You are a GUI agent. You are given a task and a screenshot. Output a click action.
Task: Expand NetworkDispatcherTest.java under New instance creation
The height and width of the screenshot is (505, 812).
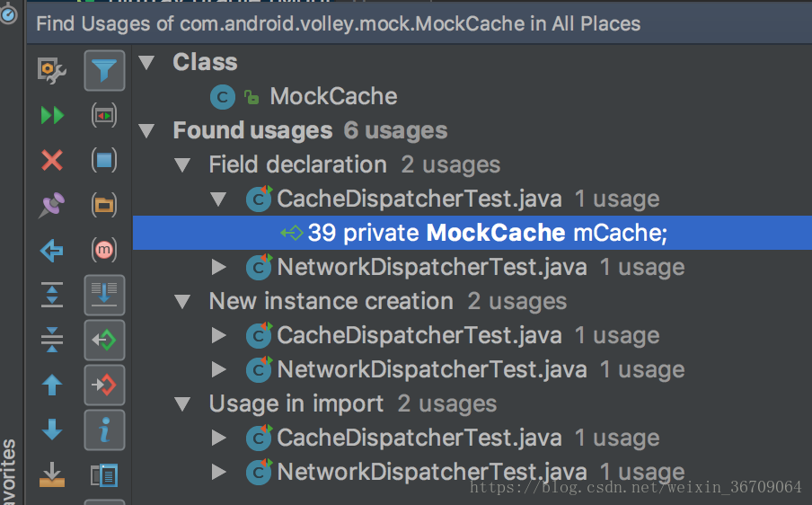pos(219,370)
